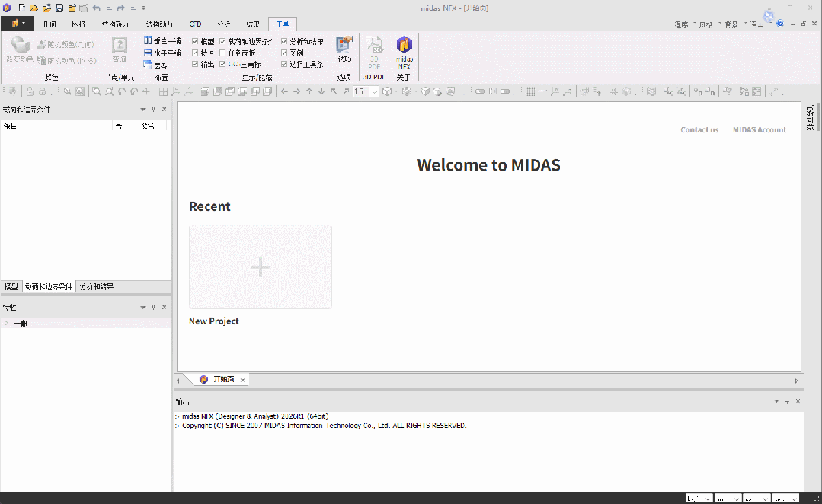The width and height of the screenshot is (822, 504).
Task: Pin the load and boundary conditions panel
Action: click(154, 109)
